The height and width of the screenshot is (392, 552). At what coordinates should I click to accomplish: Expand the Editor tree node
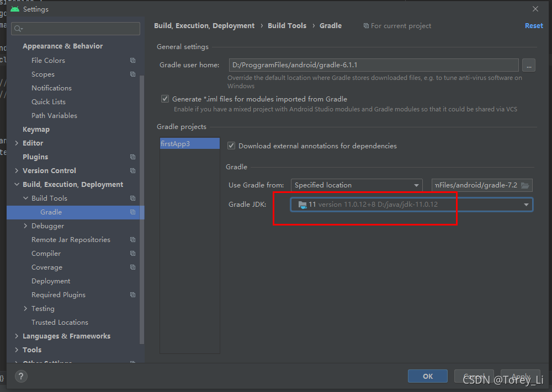17,143
